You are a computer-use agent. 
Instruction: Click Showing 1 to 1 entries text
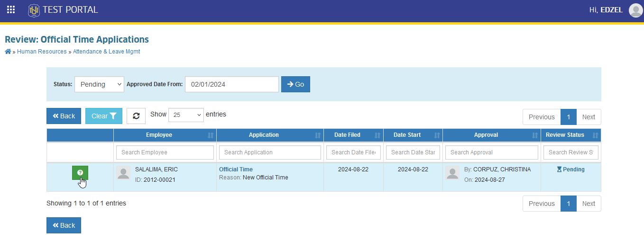tap(86, 203)
